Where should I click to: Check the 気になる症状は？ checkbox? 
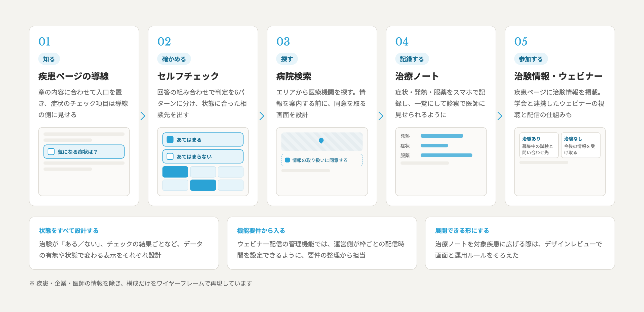pos(51,151)
